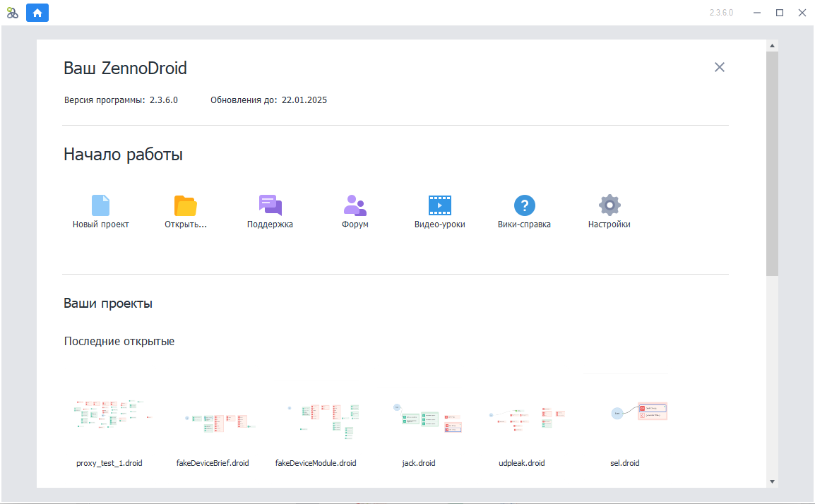This screenshot has height=504, width=815.
Task: Close the start page panel with X
Action: pyautogui.click(x=719, y=67)
